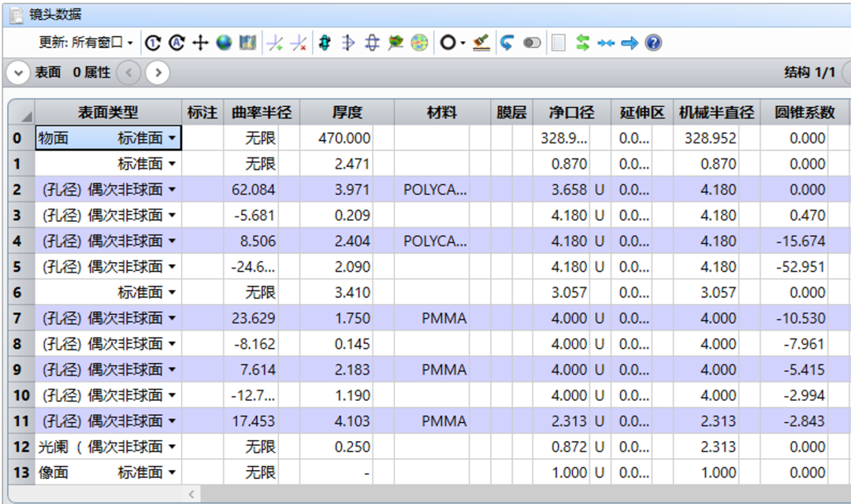
Task: Click the teal 3D element icon
Action: click(325, 43)
